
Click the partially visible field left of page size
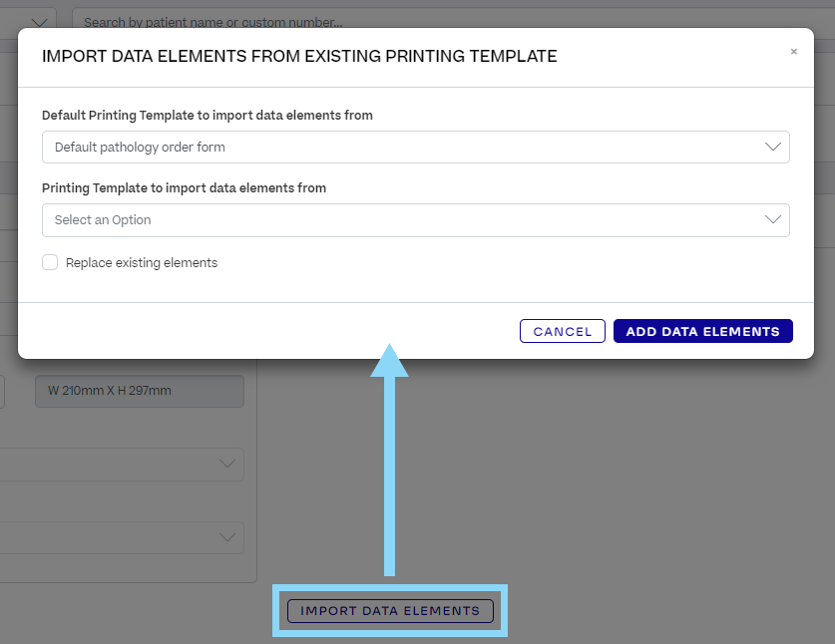pos(2,391)
